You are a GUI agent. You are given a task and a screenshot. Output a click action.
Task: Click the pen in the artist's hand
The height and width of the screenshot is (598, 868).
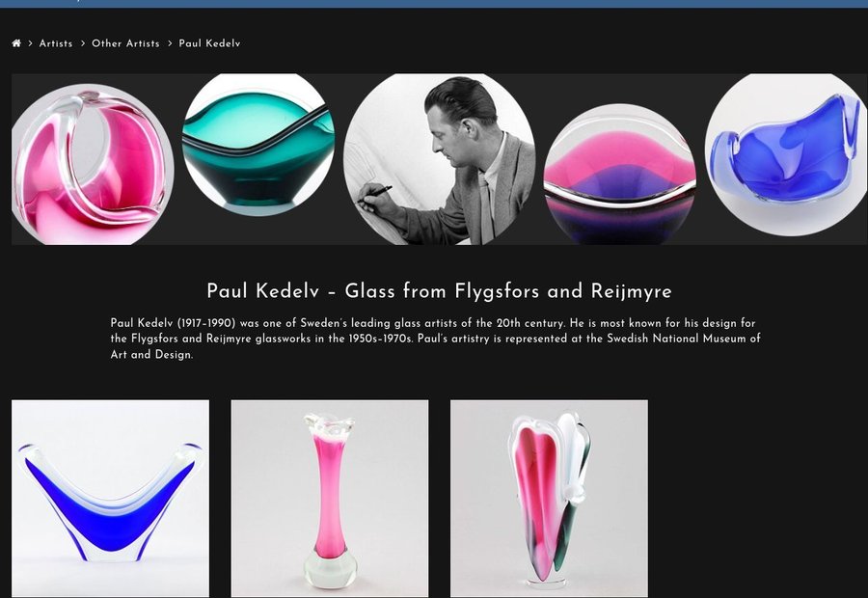(x=375, y=194)
